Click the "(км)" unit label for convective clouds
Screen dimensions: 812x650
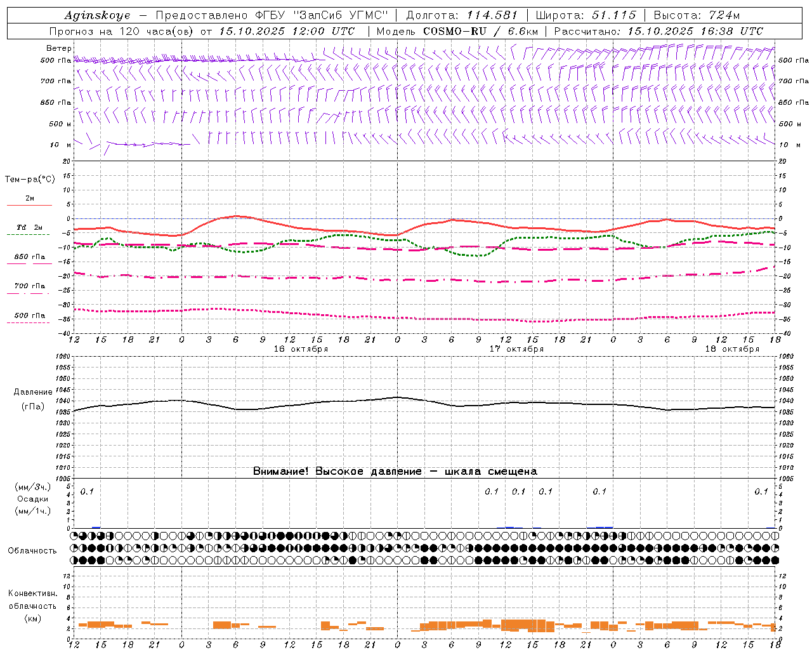32,618
